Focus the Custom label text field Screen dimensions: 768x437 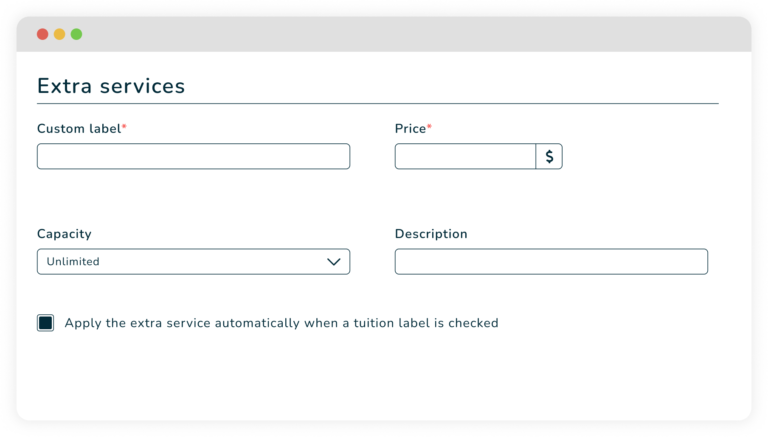tap(193, 157)
